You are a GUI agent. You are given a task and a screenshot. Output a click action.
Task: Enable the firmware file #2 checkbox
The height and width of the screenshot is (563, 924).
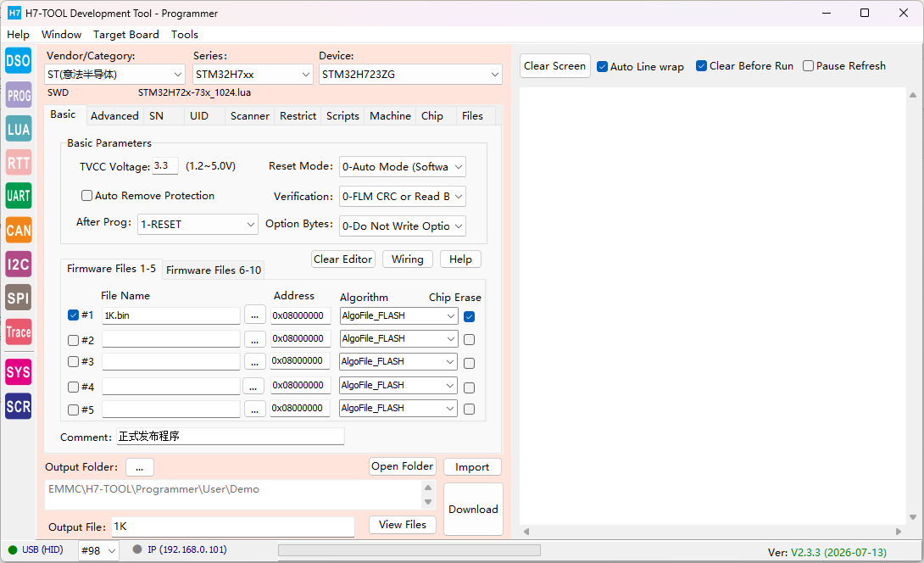click(x=73, y=340)
